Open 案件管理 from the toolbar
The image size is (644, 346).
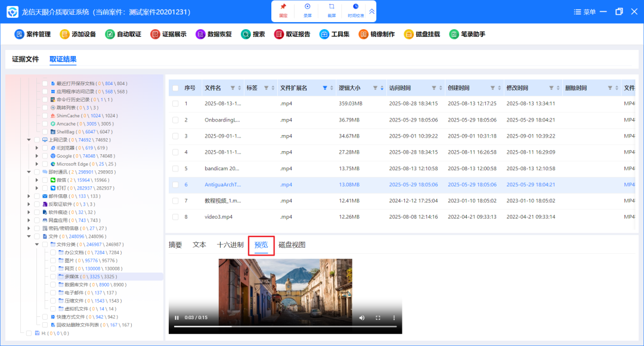point(33,35)
